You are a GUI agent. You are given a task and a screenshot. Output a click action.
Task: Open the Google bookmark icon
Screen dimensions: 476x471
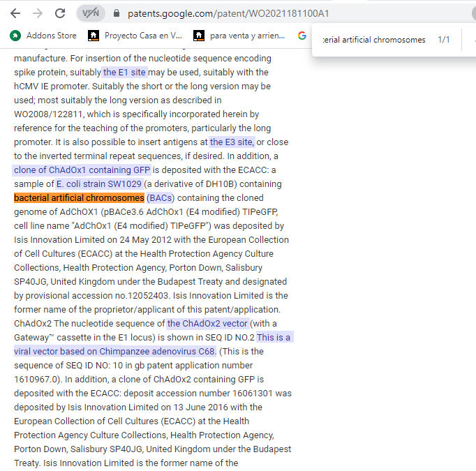coord(302,35)
